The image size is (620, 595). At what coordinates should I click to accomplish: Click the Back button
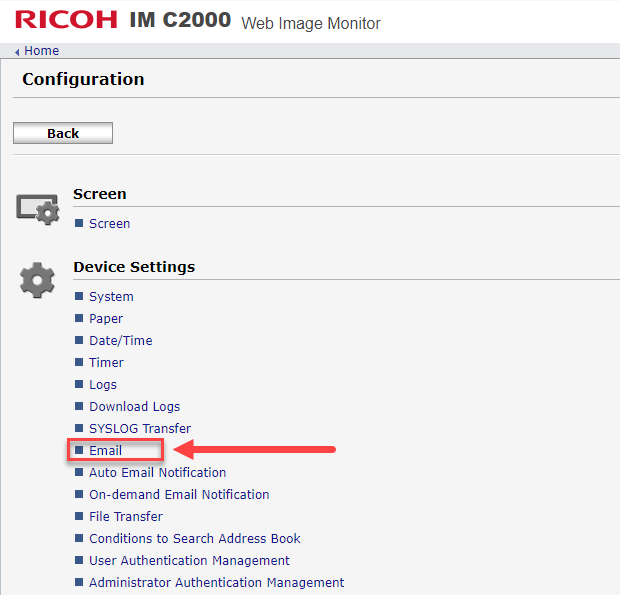pos(63,133)
